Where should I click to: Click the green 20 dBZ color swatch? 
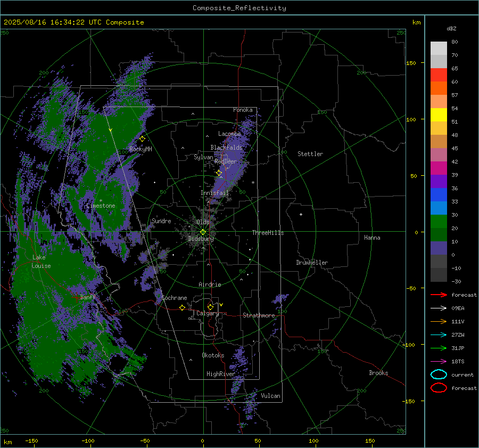pos(439,222)
